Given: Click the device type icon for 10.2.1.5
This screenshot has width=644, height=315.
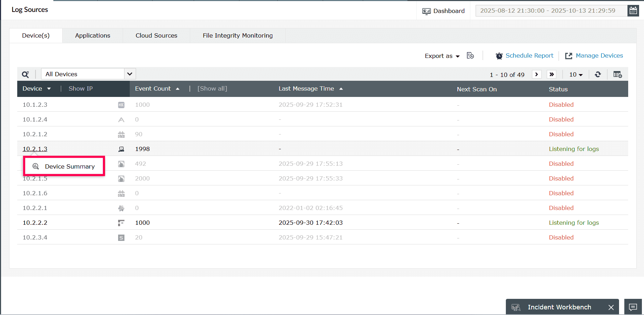Looking at the screenshot, I should (x=121, y=179).
